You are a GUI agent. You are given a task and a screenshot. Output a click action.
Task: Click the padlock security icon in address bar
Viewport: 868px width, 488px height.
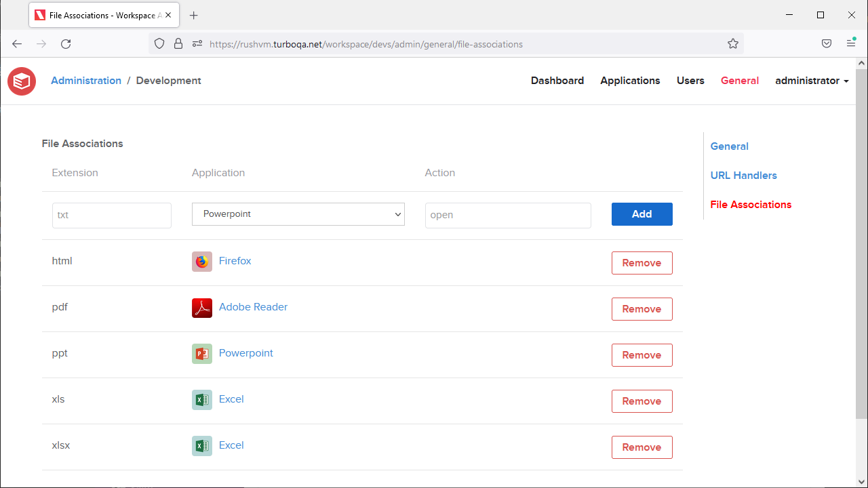[x=178, y=43]
